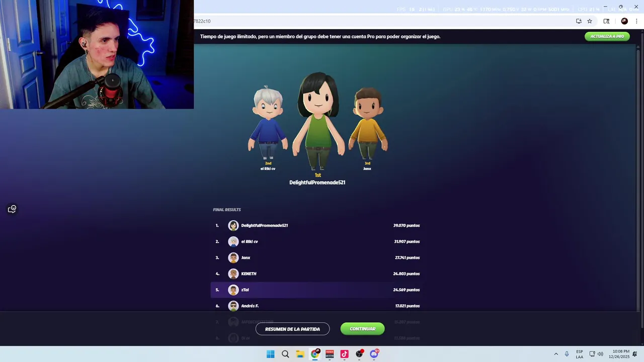Viewport: 644px width, 362px height.
Task: Click Andrés F.'s avatar icon in results list
Action: [233, 306]
